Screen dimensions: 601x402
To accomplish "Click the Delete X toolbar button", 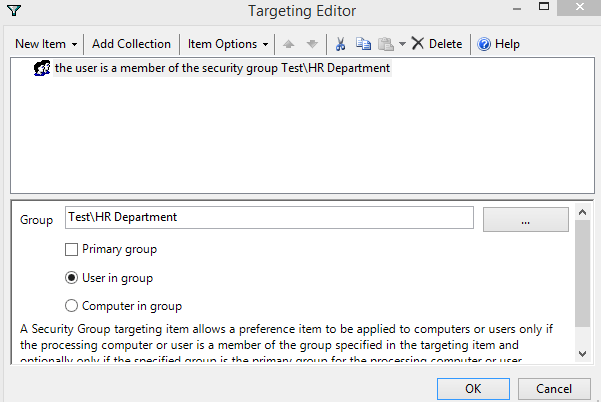I will click(437, 44).
